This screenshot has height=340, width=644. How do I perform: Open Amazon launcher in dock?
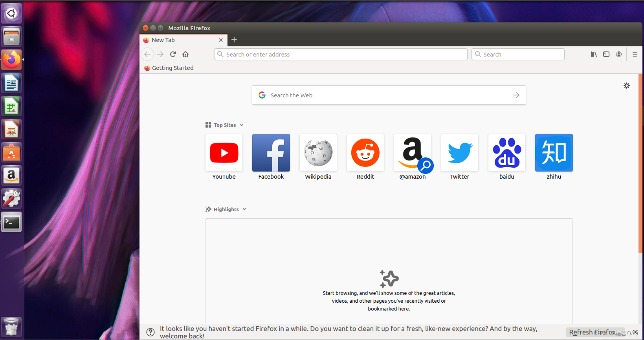click(11, 175)
